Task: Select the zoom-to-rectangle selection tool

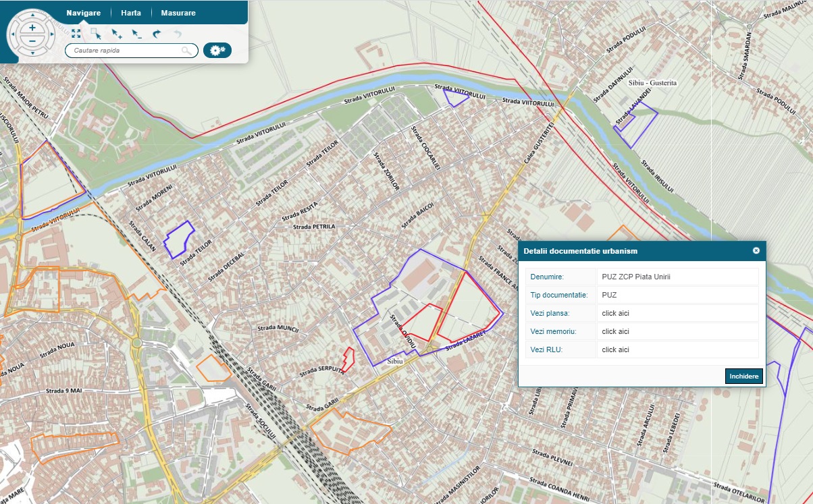Action: pos(96,34)
